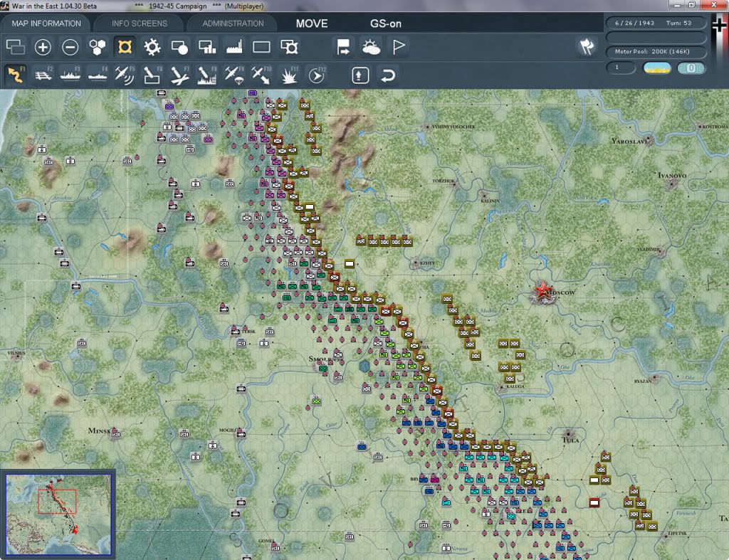The height and width of the screenshot is (560, 729).
Task: Click the War in the East title icon
Action: point(5,6)
